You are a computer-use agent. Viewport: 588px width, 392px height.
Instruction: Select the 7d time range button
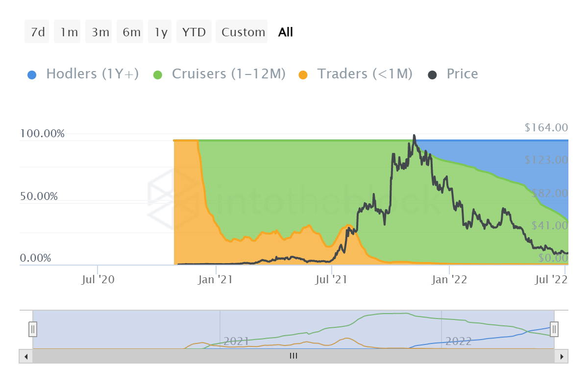[37, 32]
